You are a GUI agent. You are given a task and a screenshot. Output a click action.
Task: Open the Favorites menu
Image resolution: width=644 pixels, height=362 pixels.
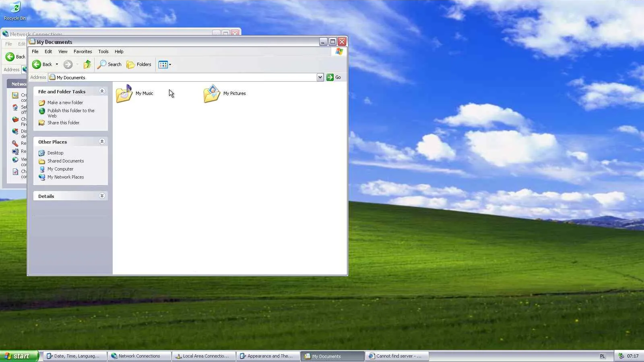83,51
